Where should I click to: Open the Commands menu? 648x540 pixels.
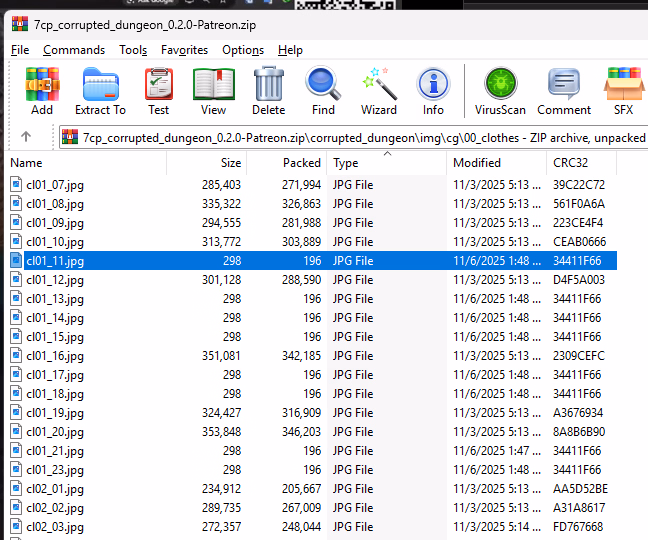point(74,50)
